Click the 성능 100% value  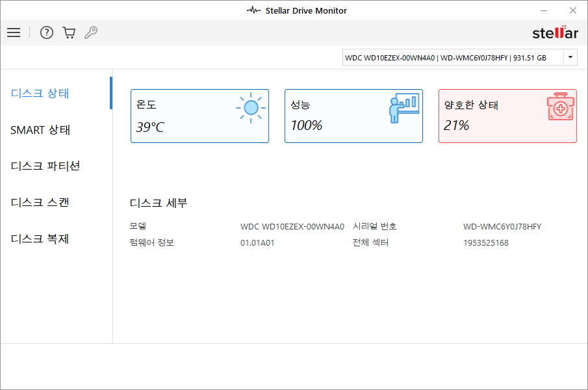[306, 125]
